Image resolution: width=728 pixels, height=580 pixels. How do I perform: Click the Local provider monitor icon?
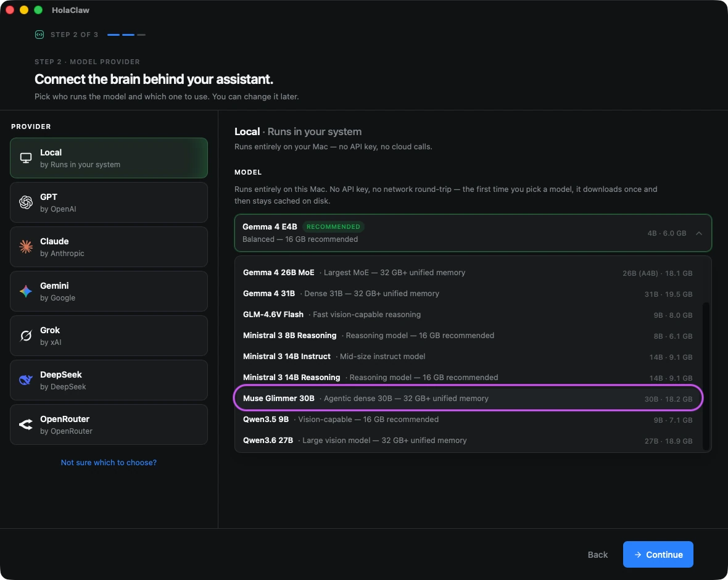click(26, 158)
